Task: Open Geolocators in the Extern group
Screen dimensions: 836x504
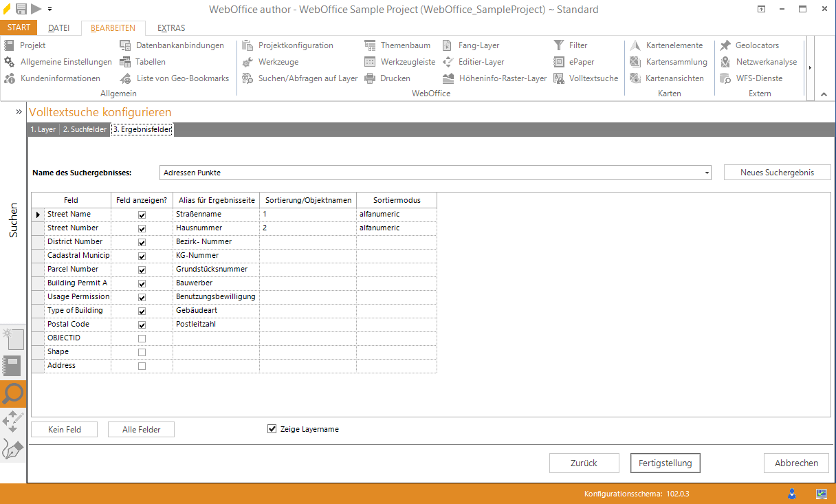Action: tap(725, 45)
